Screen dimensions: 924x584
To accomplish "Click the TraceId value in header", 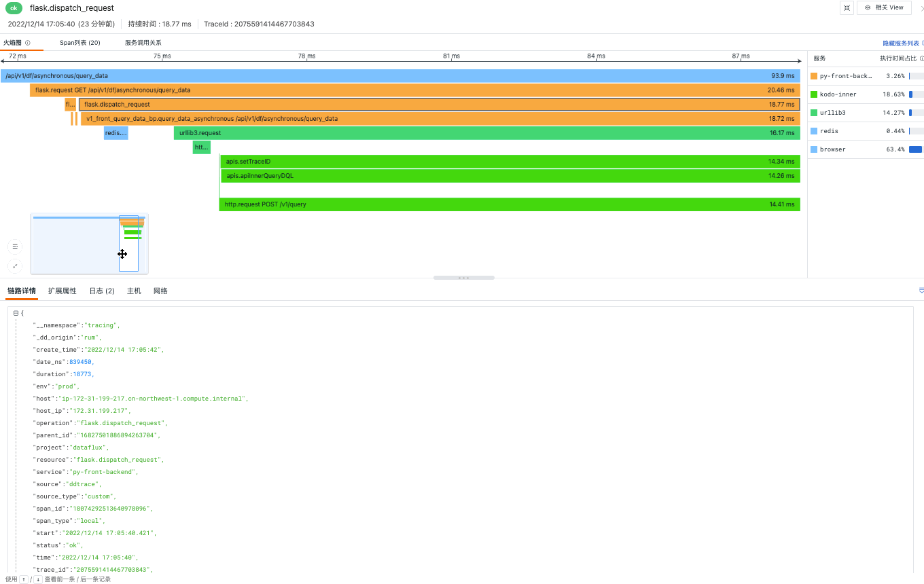I will [274, 24].
